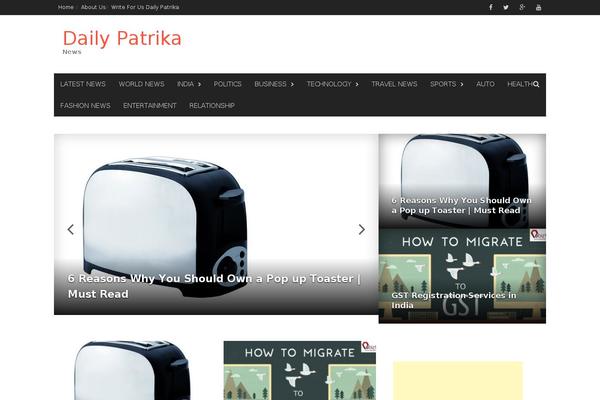The width and height of the screenshot is (600, 400).
Task: Open the Facebook social icon
Action: click(490, 7)
